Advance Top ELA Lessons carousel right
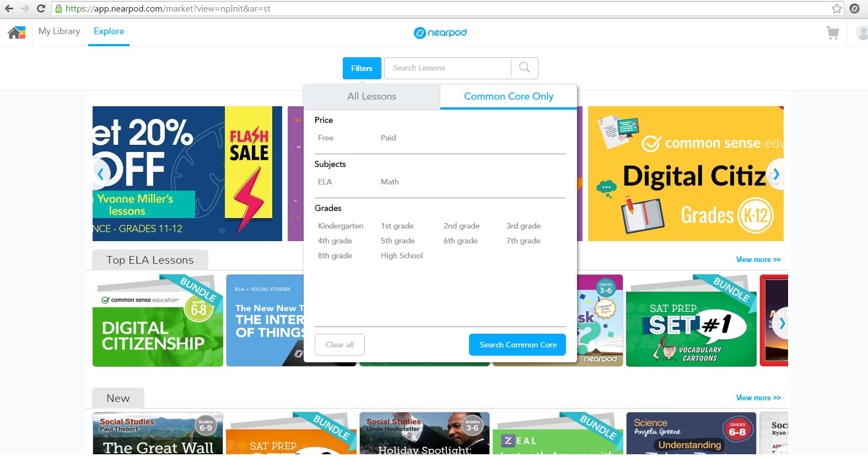The width and height of the screenshot is (868, 457). (x=781, y=323)
